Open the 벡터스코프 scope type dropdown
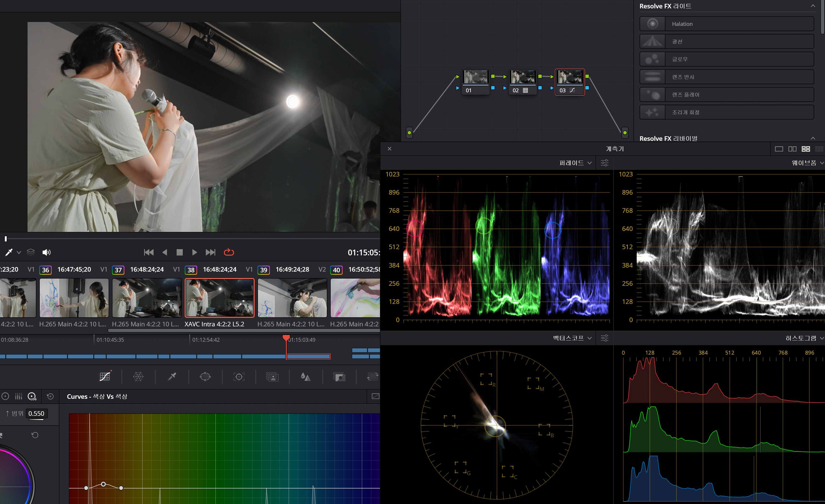 (x=572, y=338)
